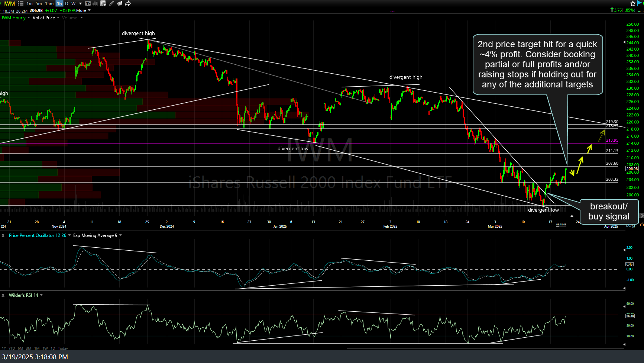Select the pencil drawing tool
Image resolution: width=644 pixels, height=363 pixels.
point(111,3)
